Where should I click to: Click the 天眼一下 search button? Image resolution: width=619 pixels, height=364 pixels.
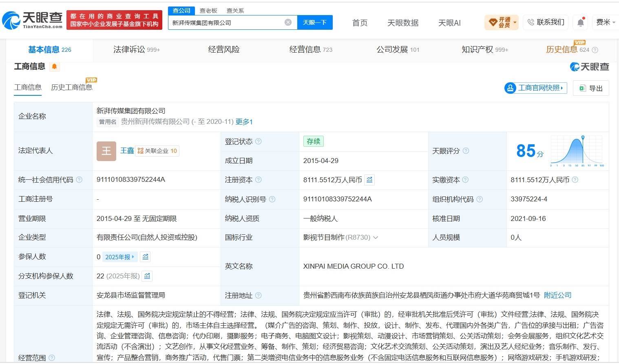[315, 22]
